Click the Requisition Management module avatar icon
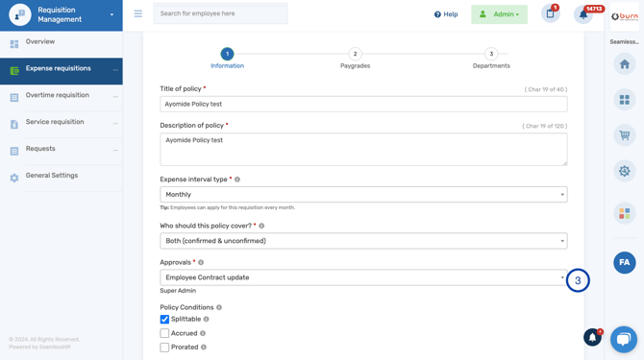The height and width of the screenshot is (360, 644). (x=20, y=14)
